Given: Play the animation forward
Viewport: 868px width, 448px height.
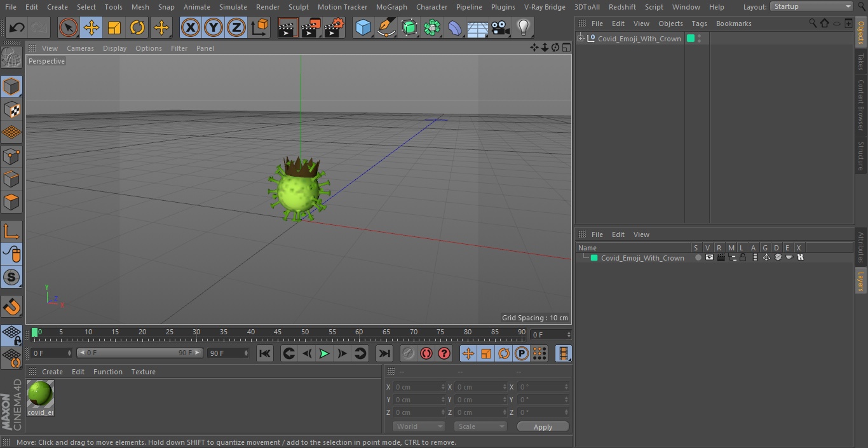Looking at the screenshot, I should click(324, 353).
